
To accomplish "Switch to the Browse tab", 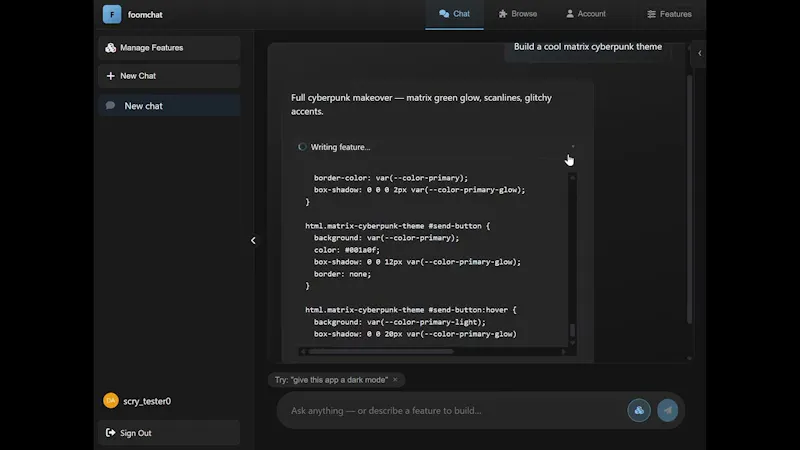I will [x=517, y=14].
